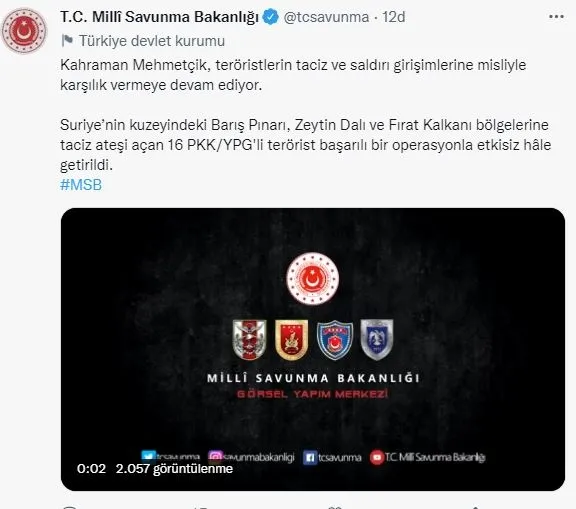
Task: Open the #MSB hashtag
Action: tap(81, 185)
